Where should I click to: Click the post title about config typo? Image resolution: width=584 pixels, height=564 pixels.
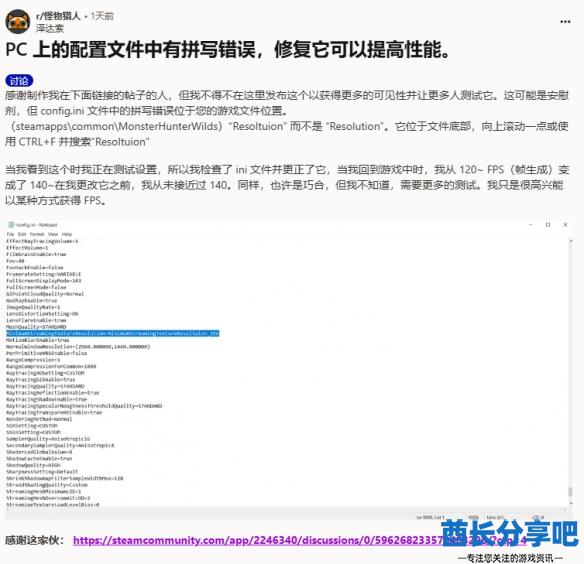[228, 50]
